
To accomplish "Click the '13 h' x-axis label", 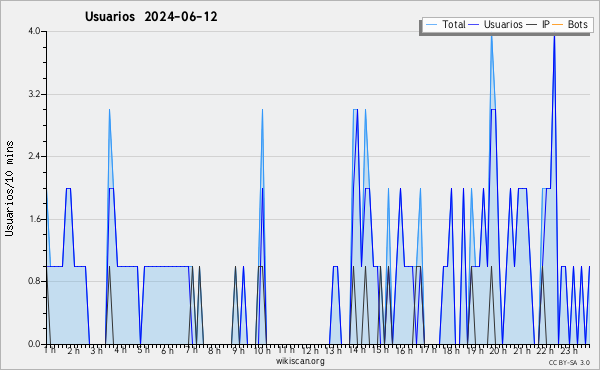I will (333, 350).
